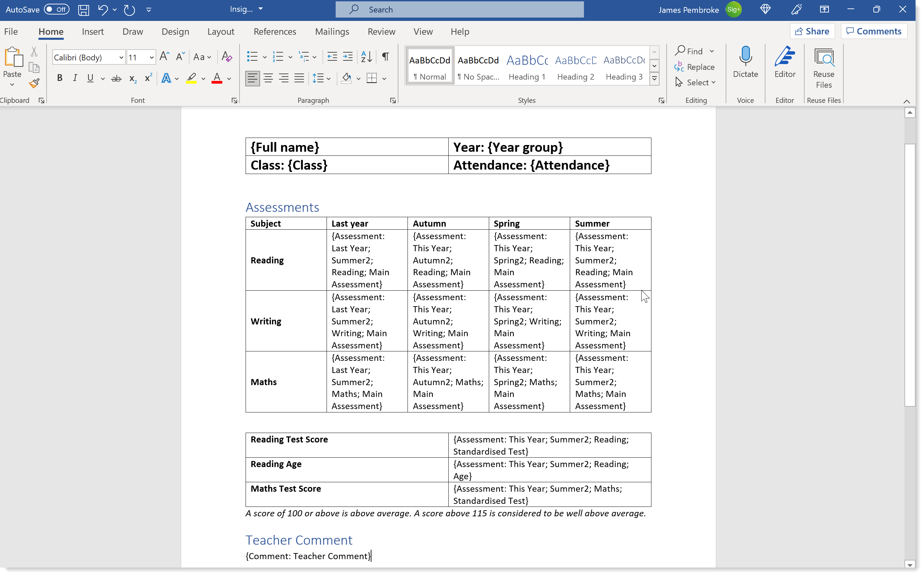Collapse the ribbon with the caret

(x=907, y=101)
